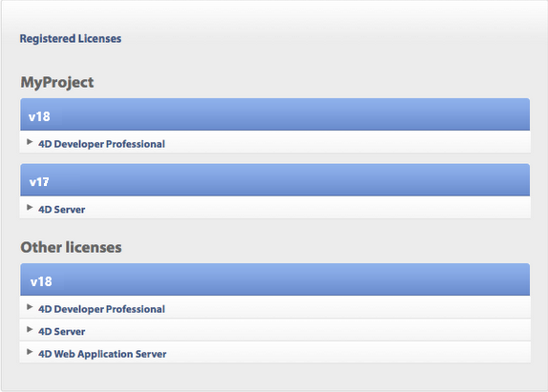Image resolution: width=548 pixels, height=392 pixels.
Task: Click the MyProject section heading
Action: tap(57, 82)
